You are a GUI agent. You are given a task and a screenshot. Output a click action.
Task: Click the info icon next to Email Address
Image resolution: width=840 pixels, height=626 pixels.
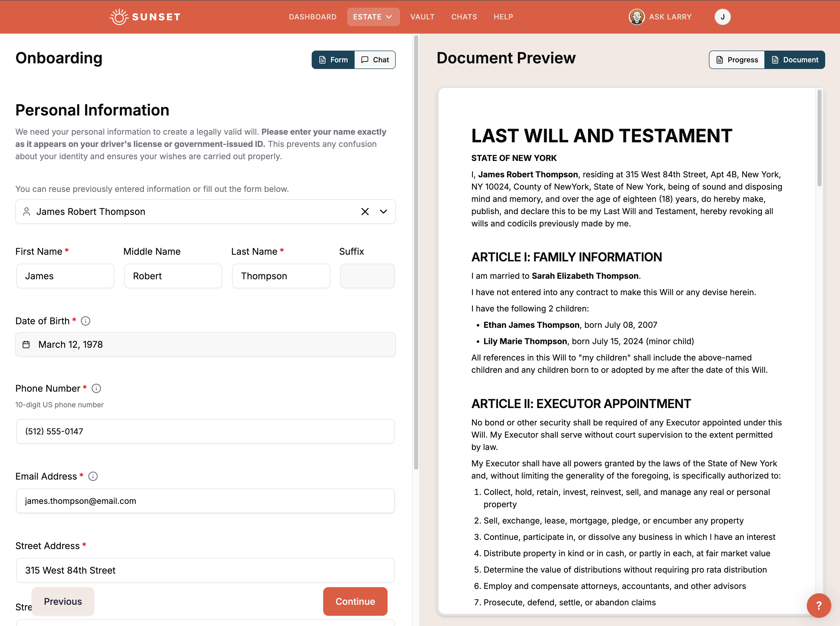(93, 476)
